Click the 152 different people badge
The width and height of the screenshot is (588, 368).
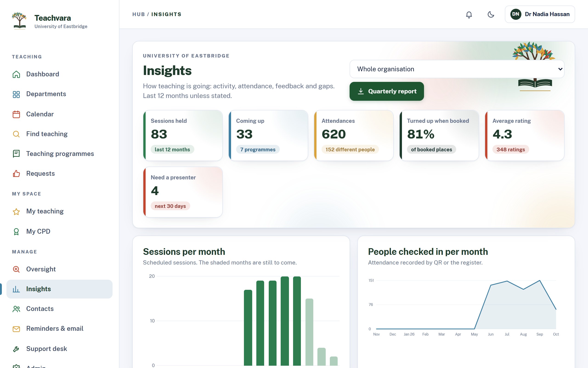pos(350,149)
